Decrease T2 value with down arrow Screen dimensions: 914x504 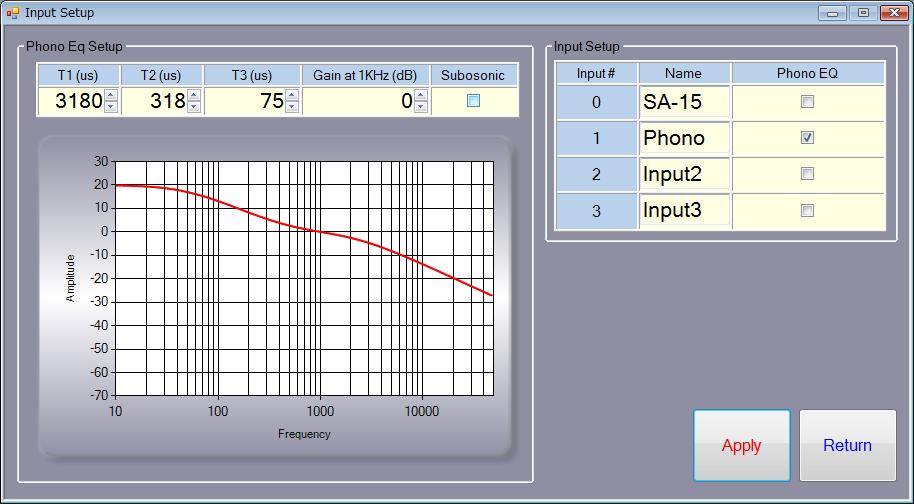coord(194,106)
